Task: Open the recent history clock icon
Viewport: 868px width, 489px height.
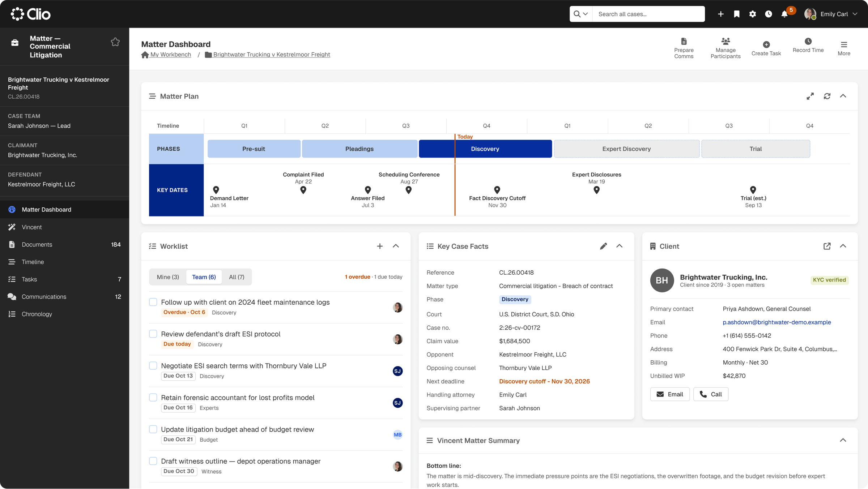Action: click(768, 14)
